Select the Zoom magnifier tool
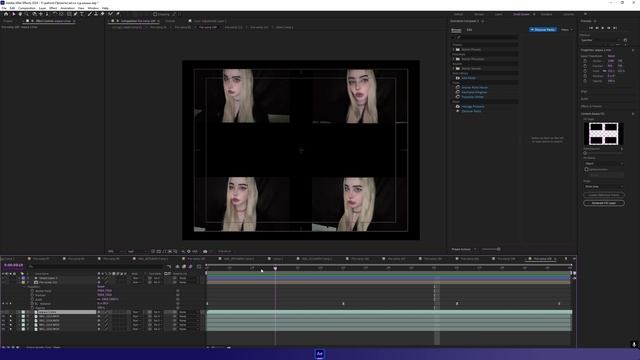Viewport: 640px width, 360px height. coord(27,14)
